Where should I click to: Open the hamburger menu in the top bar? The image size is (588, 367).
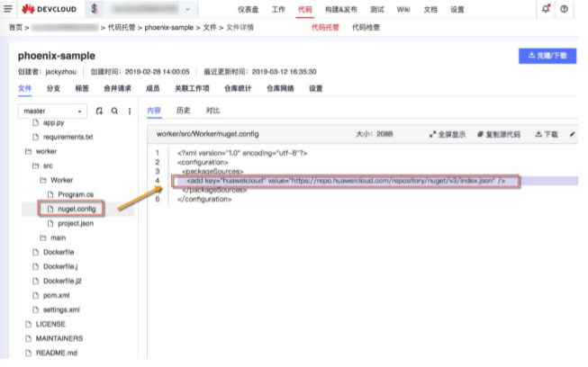coord(7,9)
